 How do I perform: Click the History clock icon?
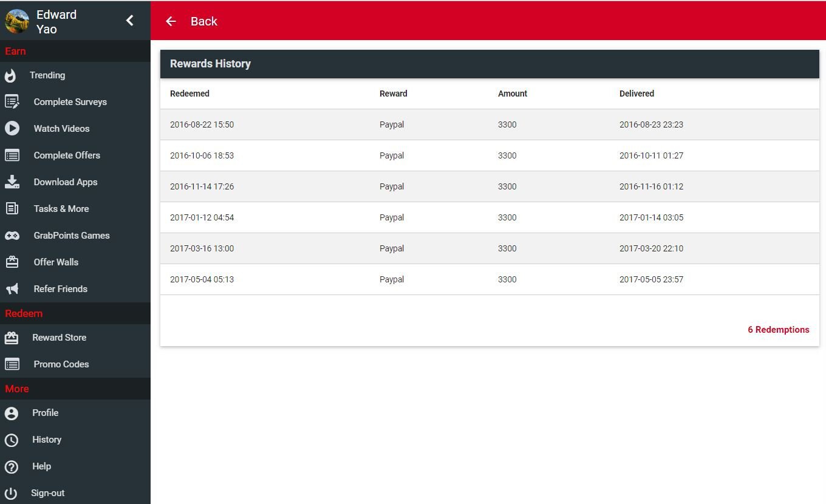(12, 440)
